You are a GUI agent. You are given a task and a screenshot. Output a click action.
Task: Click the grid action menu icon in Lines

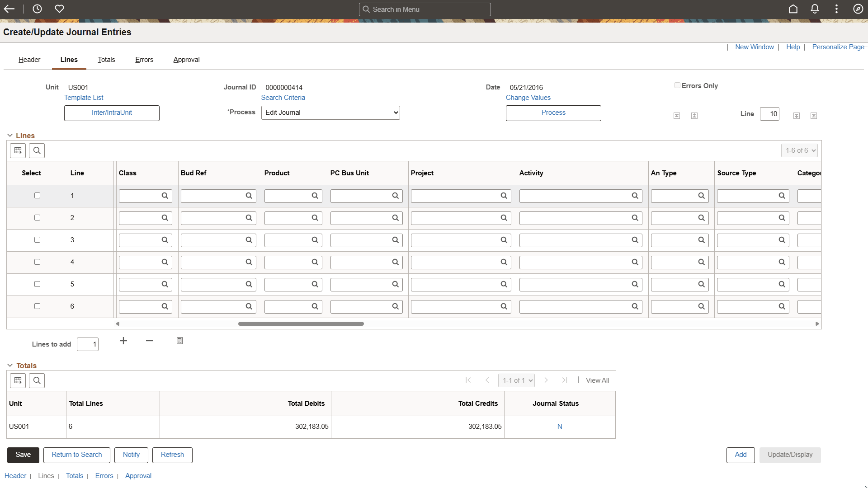point(18,150)
